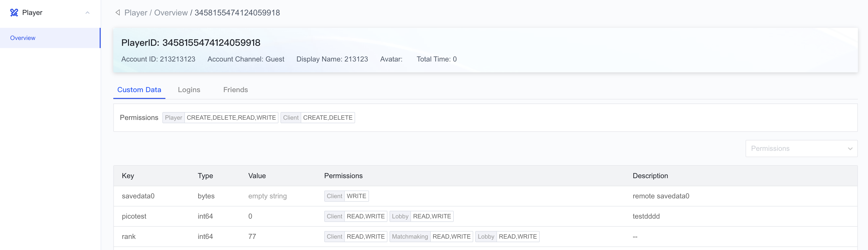The height and width of the screenshot is (250, 868).
Task: Switch to the Friends tab
Action: (235, 90)
